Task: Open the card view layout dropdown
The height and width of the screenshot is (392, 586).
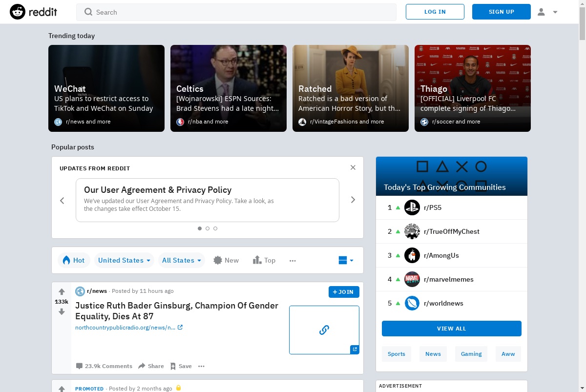Action: (346, 260)
